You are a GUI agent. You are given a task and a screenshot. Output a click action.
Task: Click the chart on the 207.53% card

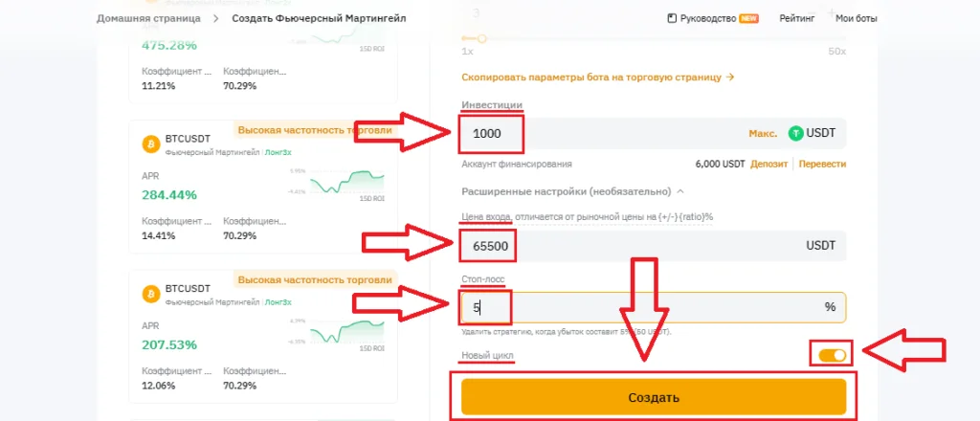coord(348,332)
